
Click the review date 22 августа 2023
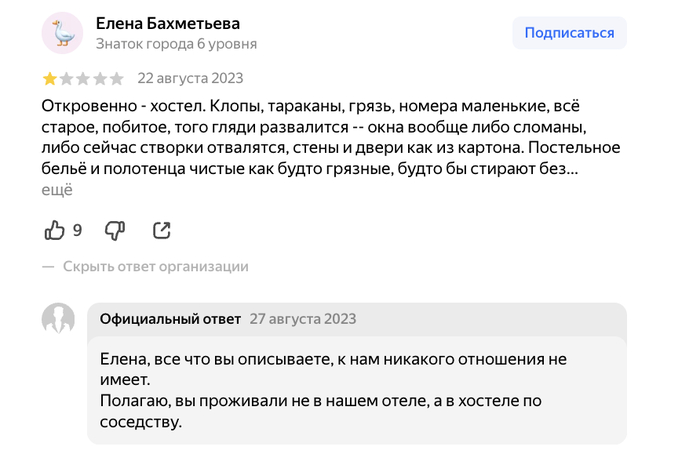pyautogui.click(x=190, y=78)
